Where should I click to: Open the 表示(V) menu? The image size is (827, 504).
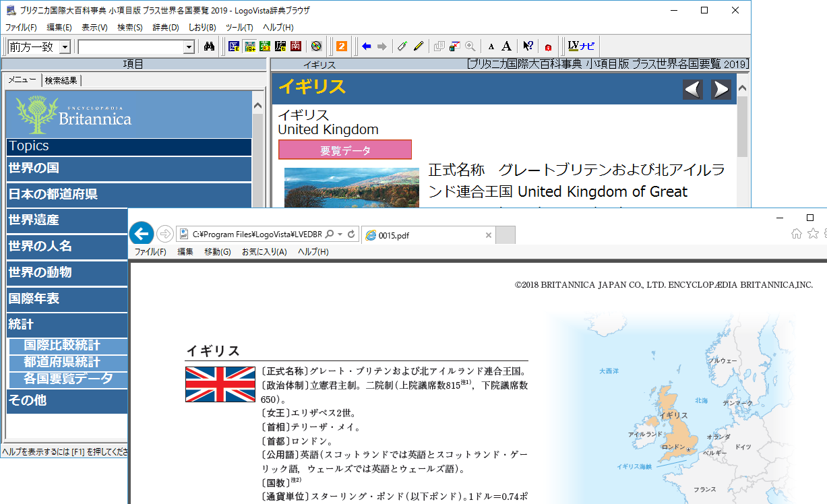[94, 28]
